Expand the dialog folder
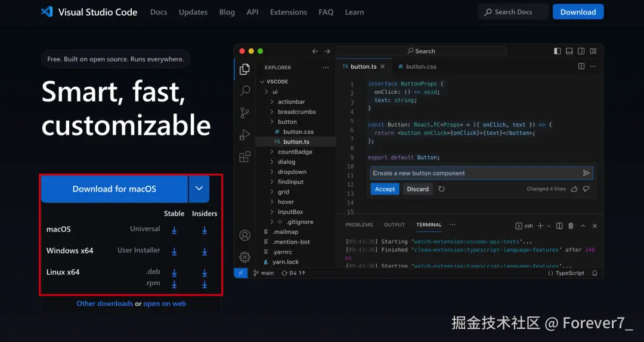Screen dimensions: 644x342 click(271, 162)
